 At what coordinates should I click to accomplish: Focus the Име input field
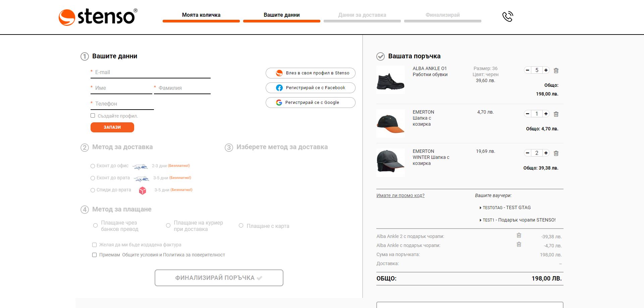[x=121, y=88]
